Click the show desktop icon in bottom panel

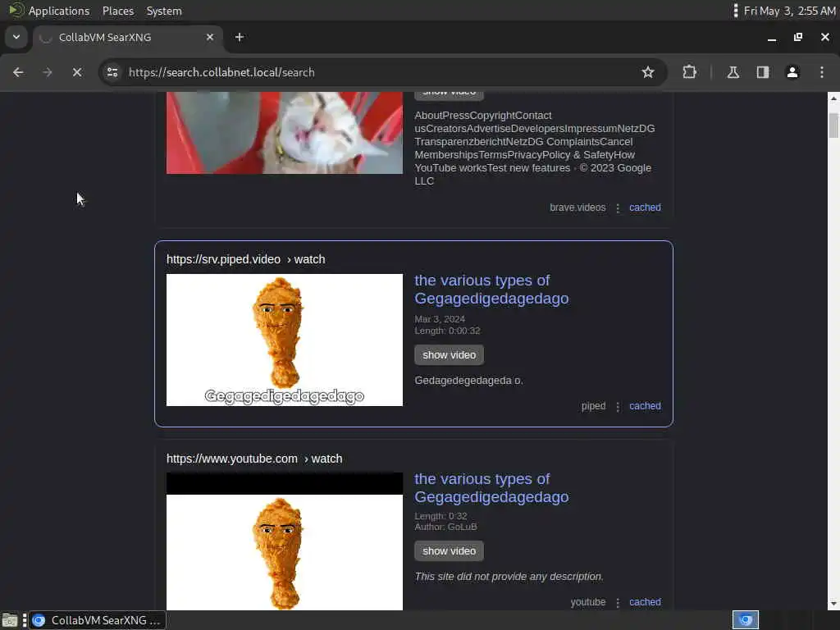tap(10, 620)
